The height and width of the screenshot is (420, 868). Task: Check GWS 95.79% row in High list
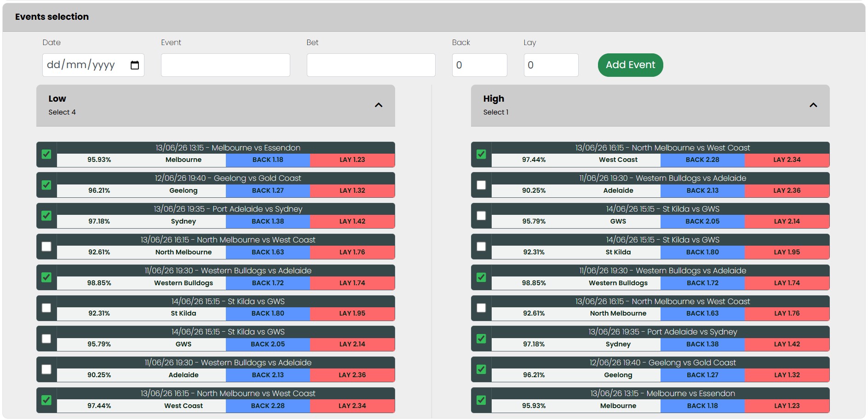[x=481, y=215]
